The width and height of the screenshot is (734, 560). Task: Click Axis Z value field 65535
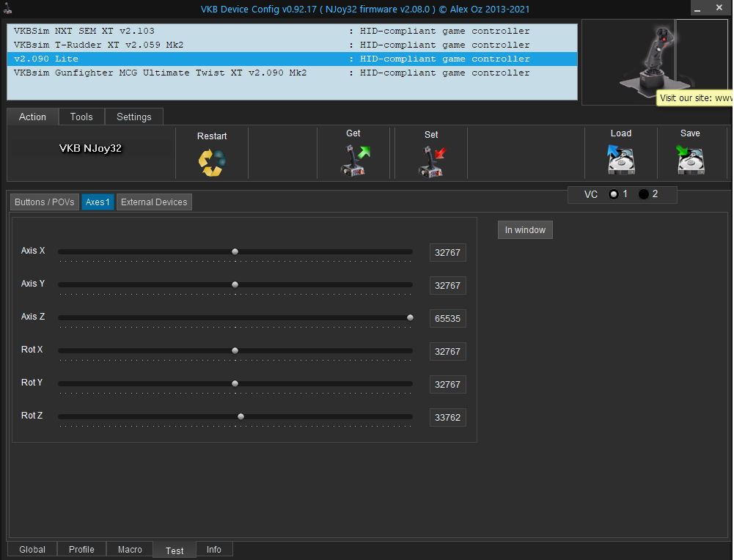point(447,319)
